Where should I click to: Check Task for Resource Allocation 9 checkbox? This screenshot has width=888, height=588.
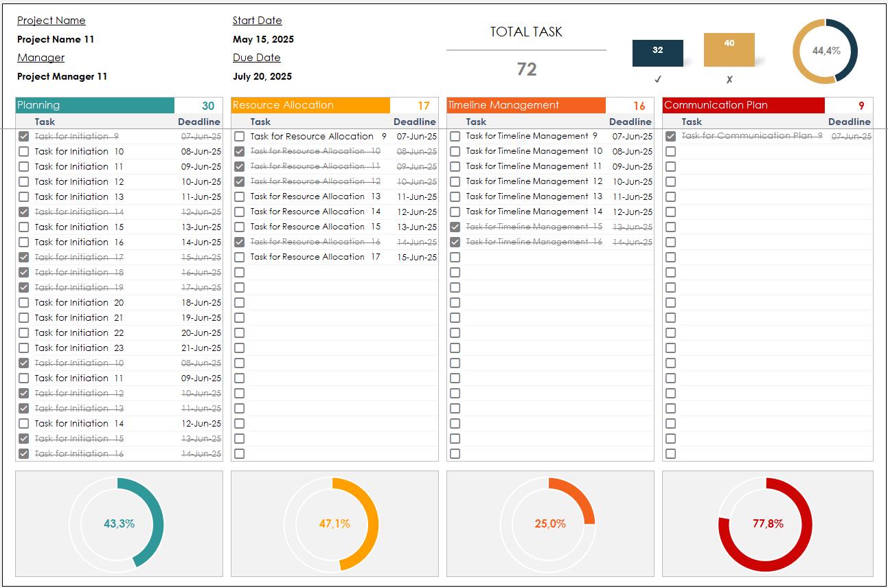click(240, 136)
